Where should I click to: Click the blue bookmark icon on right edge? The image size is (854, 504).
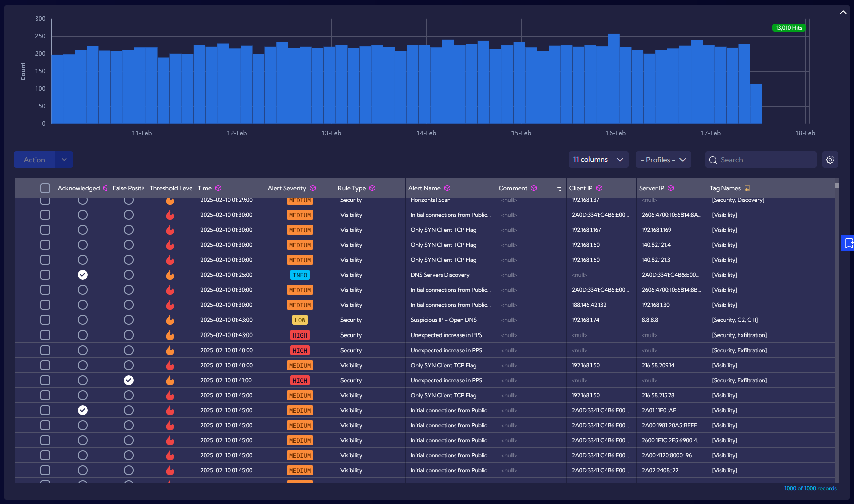[848, 243]
